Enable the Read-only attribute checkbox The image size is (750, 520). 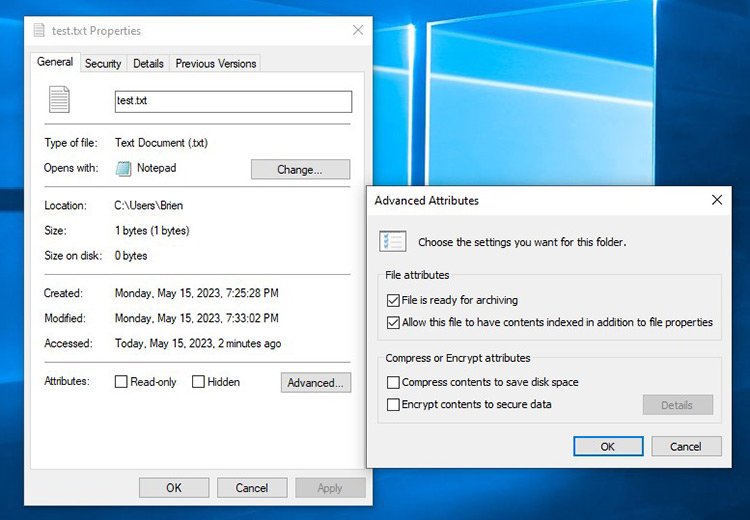pos(121,382)
